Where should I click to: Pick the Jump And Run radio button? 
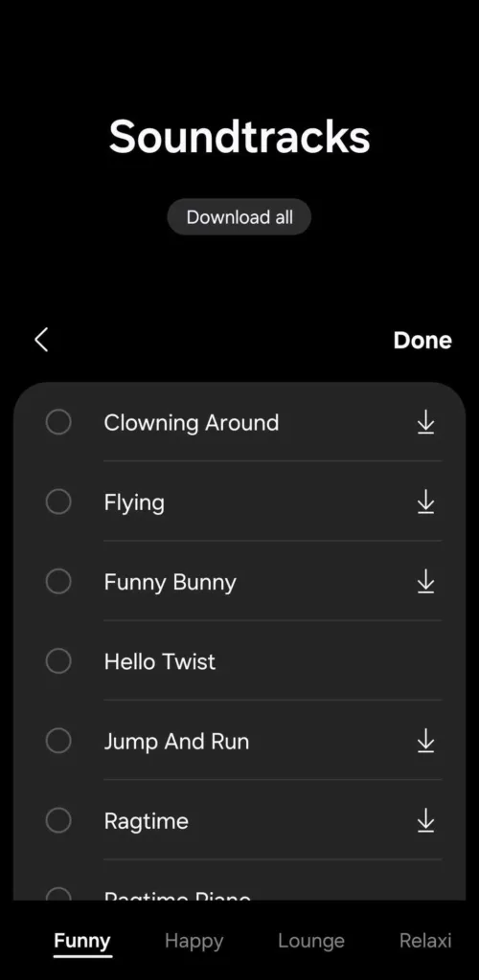pyautogui.click(x=58, y=741)
